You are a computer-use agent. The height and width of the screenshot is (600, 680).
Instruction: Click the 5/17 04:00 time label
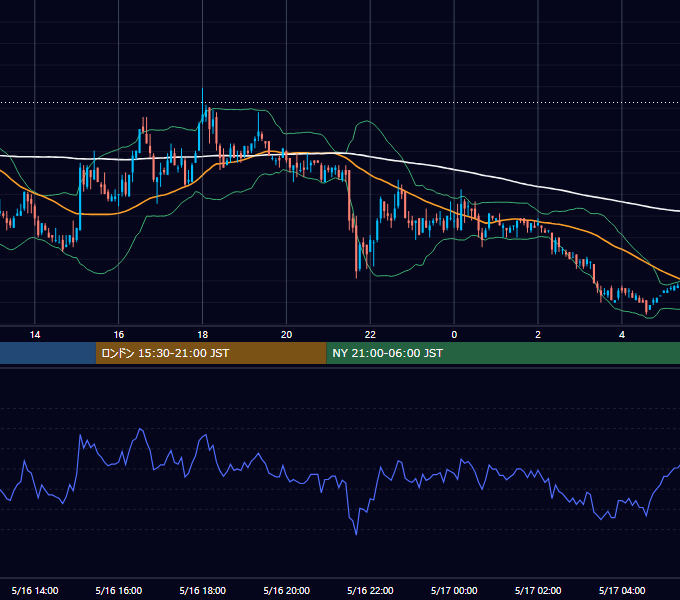622,590
